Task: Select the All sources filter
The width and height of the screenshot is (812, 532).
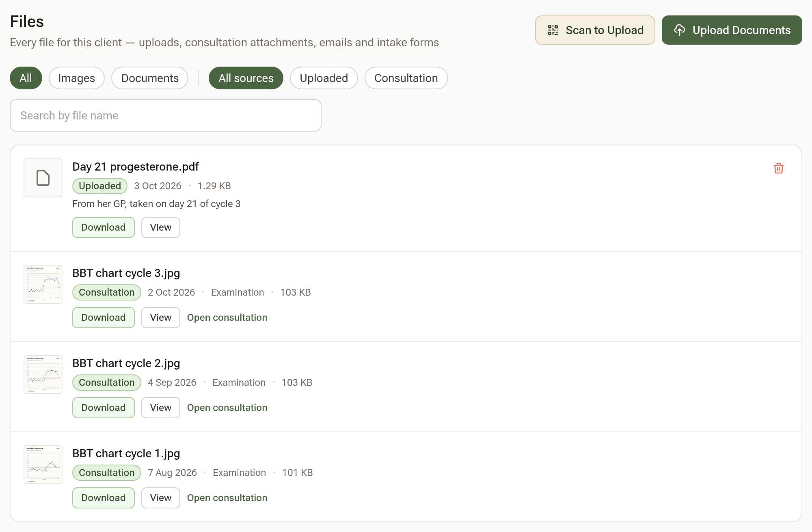Action: 246,78
